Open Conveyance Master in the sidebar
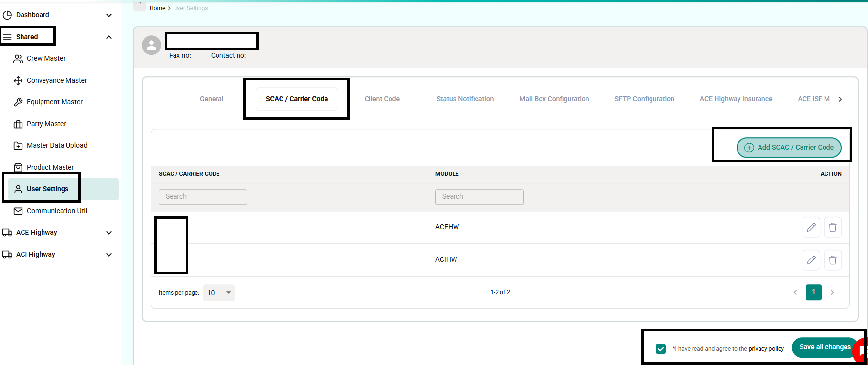Screen dimensions: 868x365 (x=57, y=80)
